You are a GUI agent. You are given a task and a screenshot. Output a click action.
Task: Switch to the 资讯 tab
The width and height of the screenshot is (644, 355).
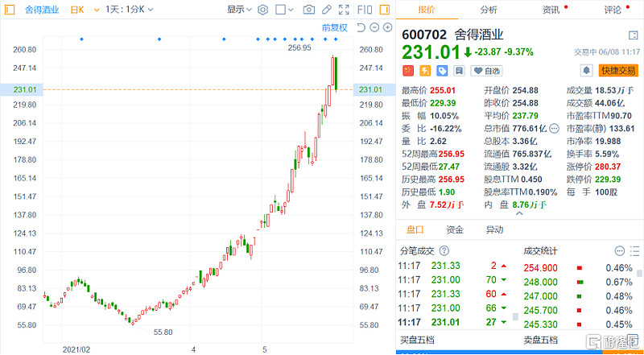(551, 10)
